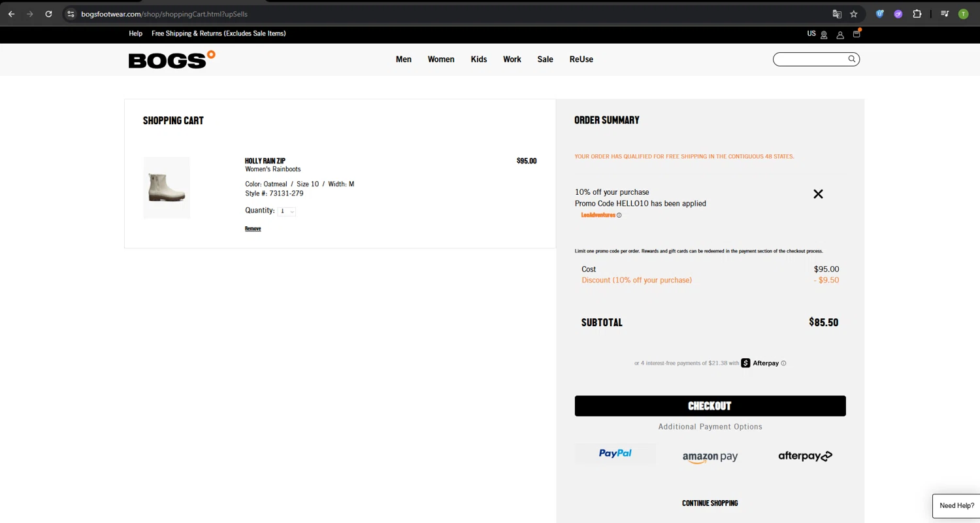Image resolution: width=980 pixels, height=523 pixels.
Task: Open the ReUse menu
Action: coord(581,59)
